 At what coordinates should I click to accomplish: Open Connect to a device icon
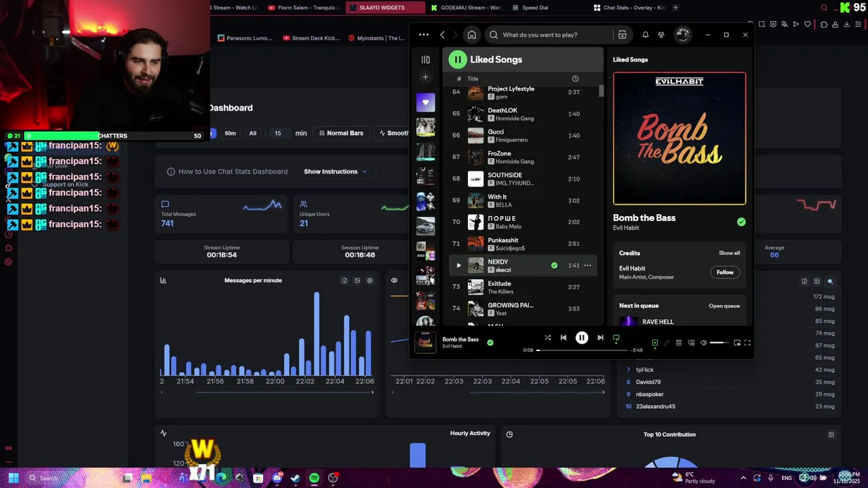point(691,343)
